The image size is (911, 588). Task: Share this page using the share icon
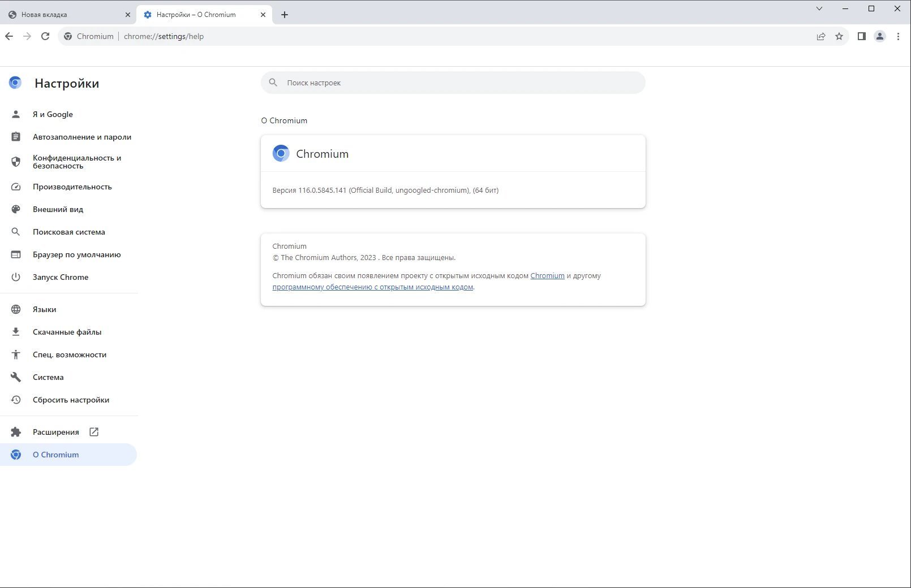click(821, 36)
